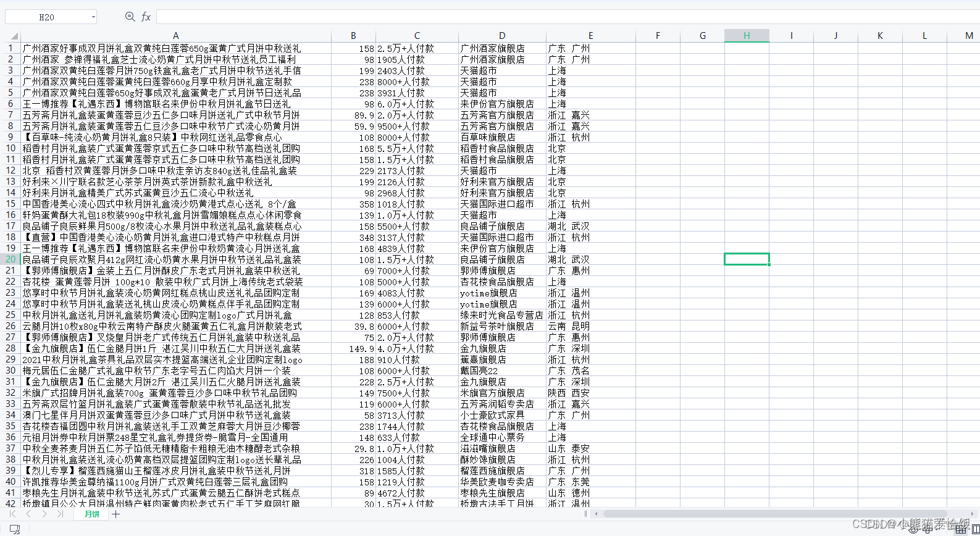Go to first sheet navigation arrow
The width and height of the screenshot is (980, 536).
pyautogui.click(x=12, y=514)
